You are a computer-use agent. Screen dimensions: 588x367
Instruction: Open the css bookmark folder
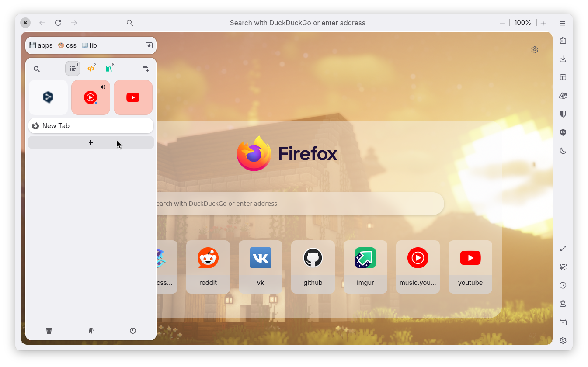67,45
